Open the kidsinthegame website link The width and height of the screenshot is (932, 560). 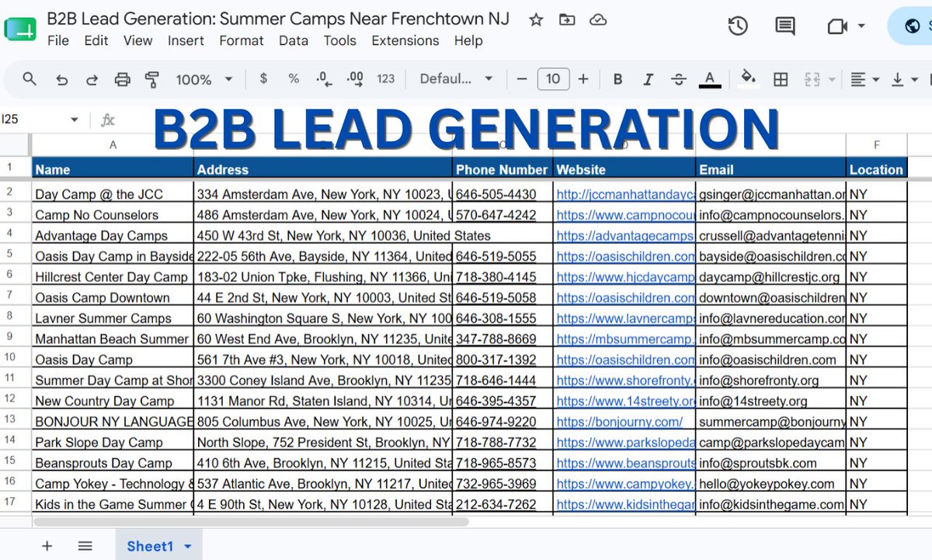pyautogui.click(x=625, y=504)
